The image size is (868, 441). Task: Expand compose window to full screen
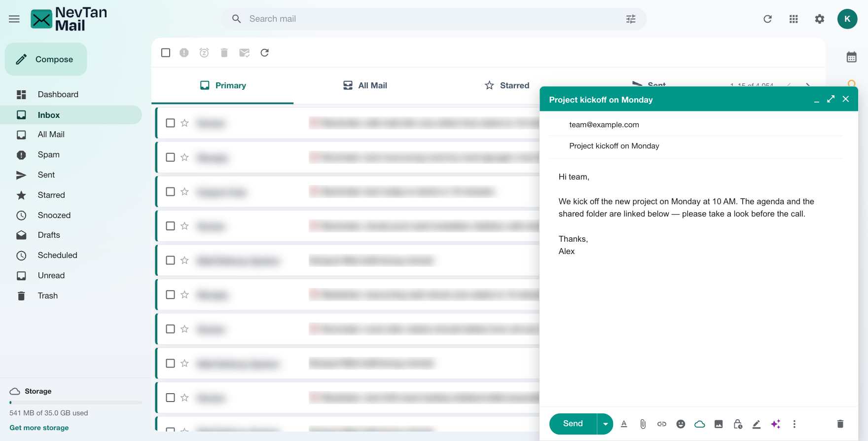pos(831,99)
